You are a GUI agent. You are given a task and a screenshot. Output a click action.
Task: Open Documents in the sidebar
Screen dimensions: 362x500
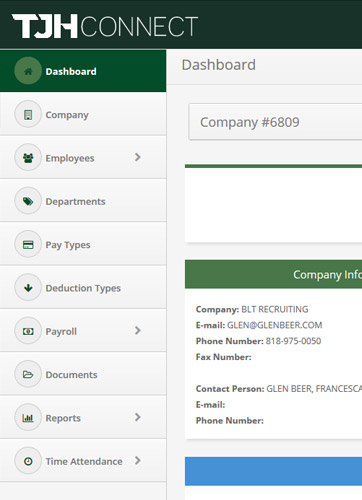coord(83,374)
